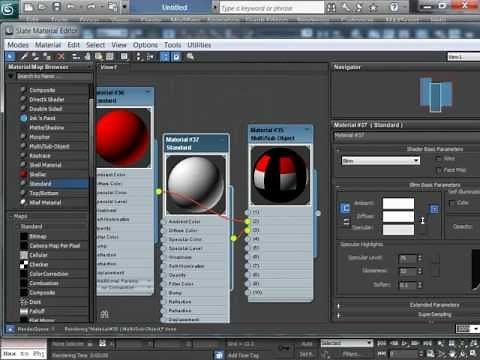
Task: Enable Self-Illumination Color checkbox
Action: (x=452, y=203)
